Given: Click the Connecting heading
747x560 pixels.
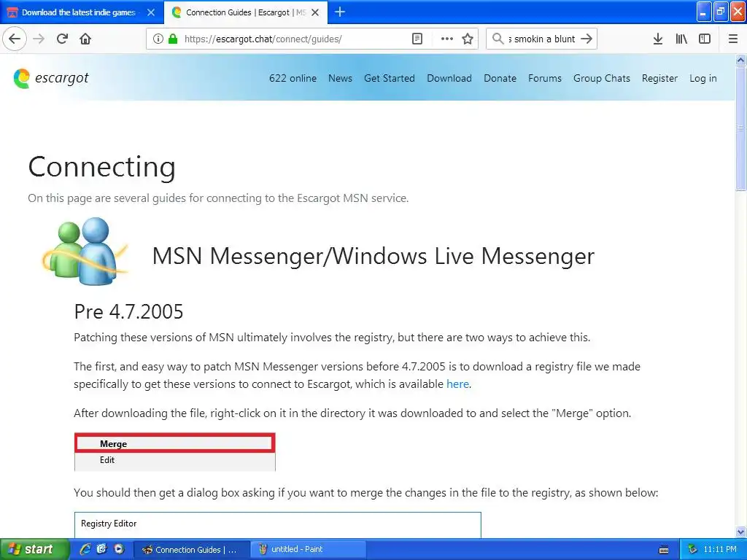Looking at the screenshot, I should 101,167.
